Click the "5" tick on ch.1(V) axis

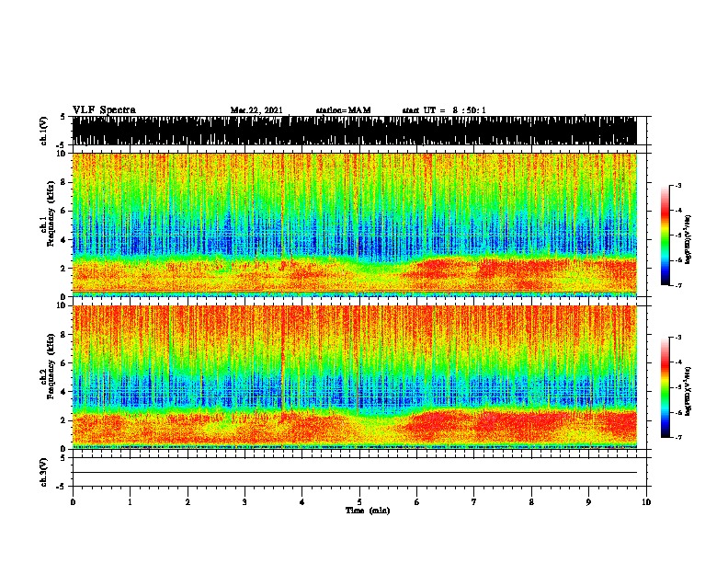click(x=63, y=117)
